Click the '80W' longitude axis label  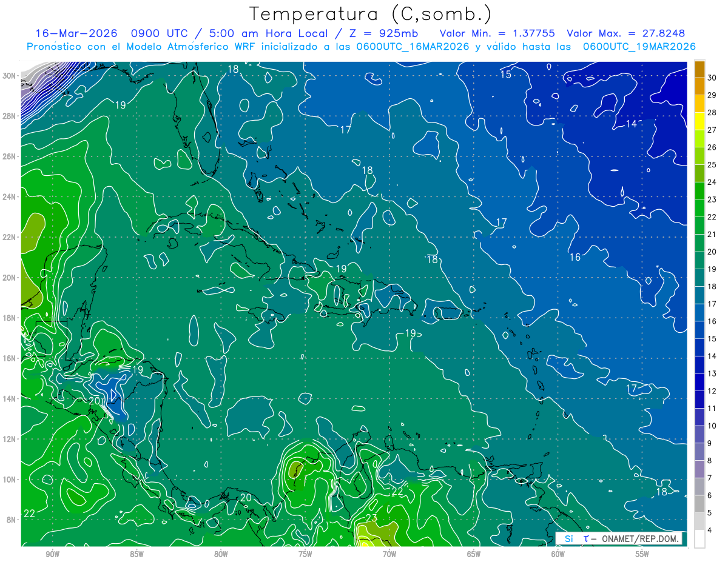[221, 554]
